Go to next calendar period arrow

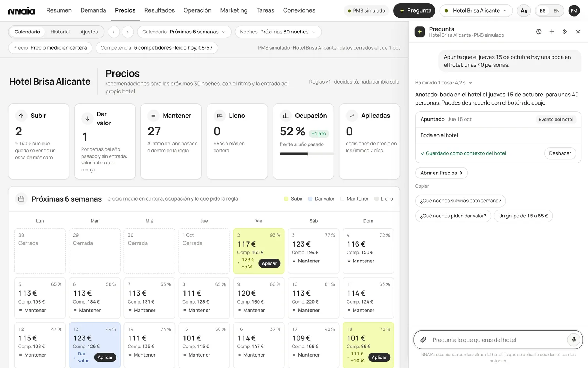[x=128, y=32]
